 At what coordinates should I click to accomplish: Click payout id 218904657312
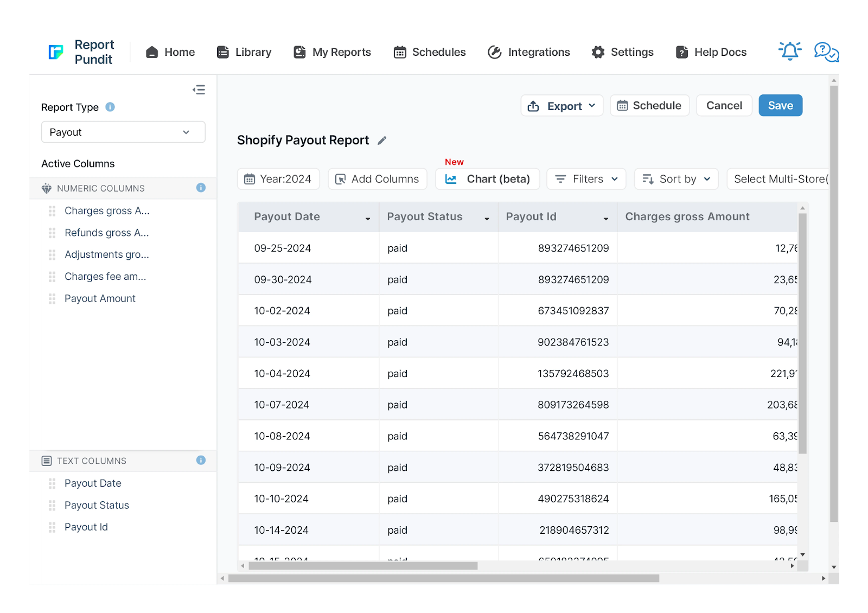pos(574,530)
